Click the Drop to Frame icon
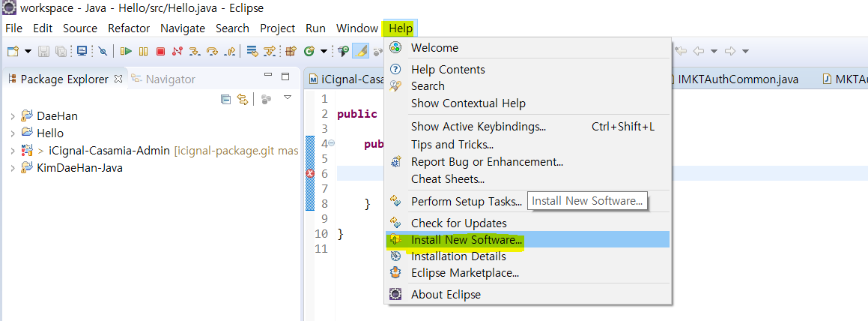Viewport: 868px width, 321px height. tap(252, 51)
